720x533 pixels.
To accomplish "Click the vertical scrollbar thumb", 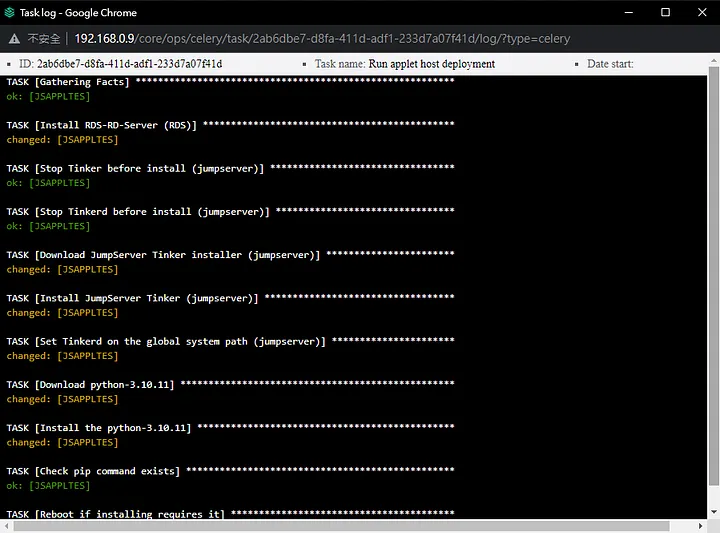I will pos(714,276).
